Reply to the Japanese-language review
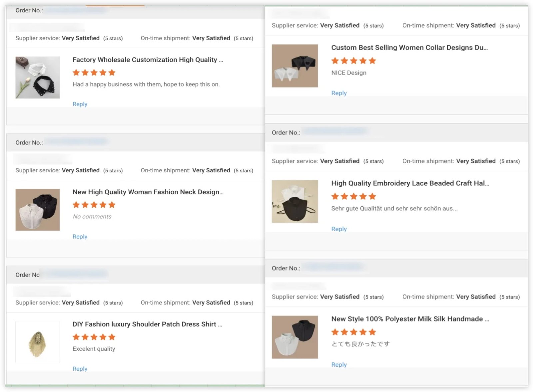 coord(339,365)
